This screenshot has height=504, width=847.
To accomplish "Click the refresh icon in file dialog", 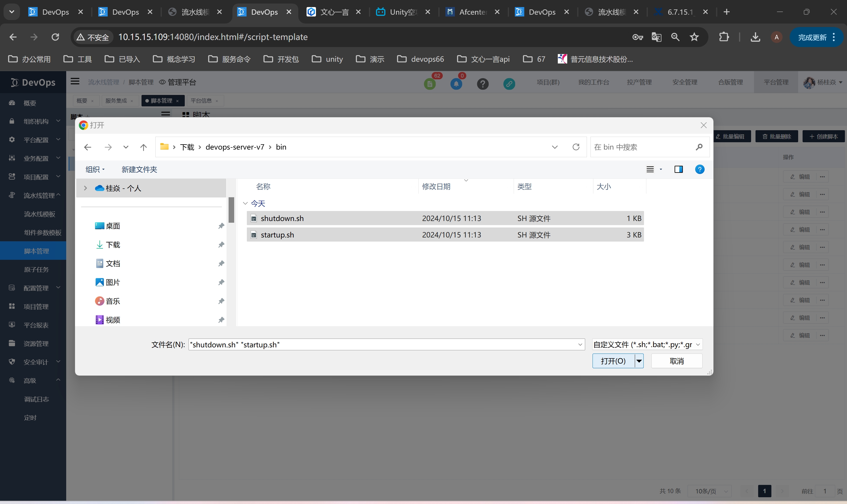I will [x=576, y=147].
